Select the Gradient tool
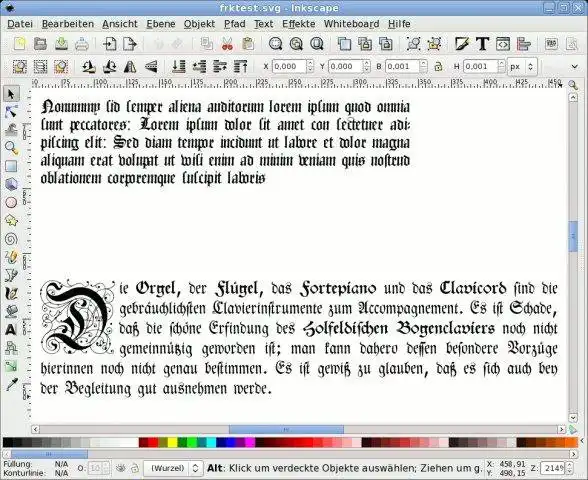The height and width of the screenshot is (480, 588). point(11,366)
